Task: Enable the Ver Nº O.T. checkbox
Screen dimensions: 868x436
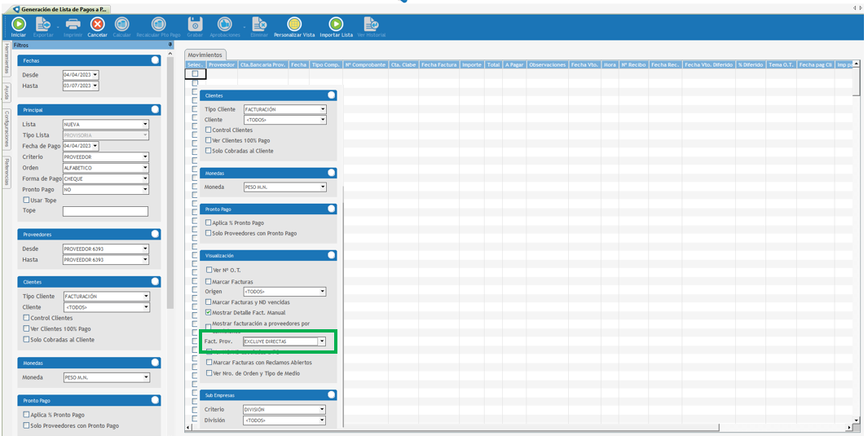Action: (209, 270)
